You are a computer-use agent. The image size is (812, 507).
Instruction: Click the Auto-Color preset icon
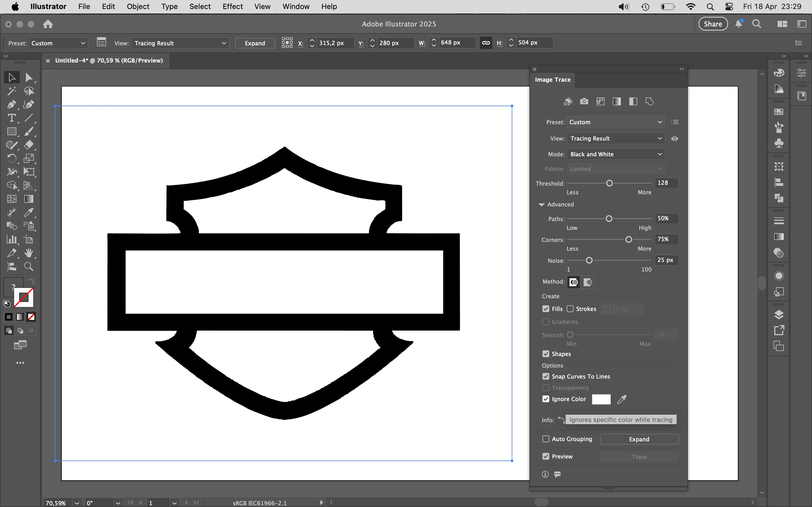568,101
